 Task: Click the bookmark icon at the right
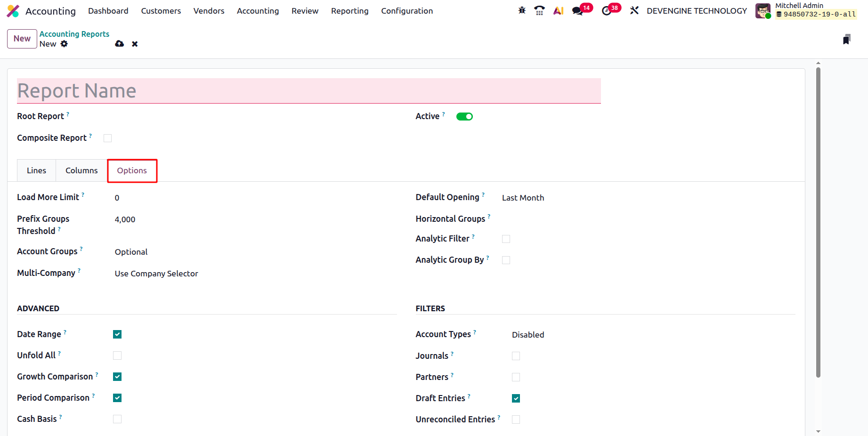point(846,39)
